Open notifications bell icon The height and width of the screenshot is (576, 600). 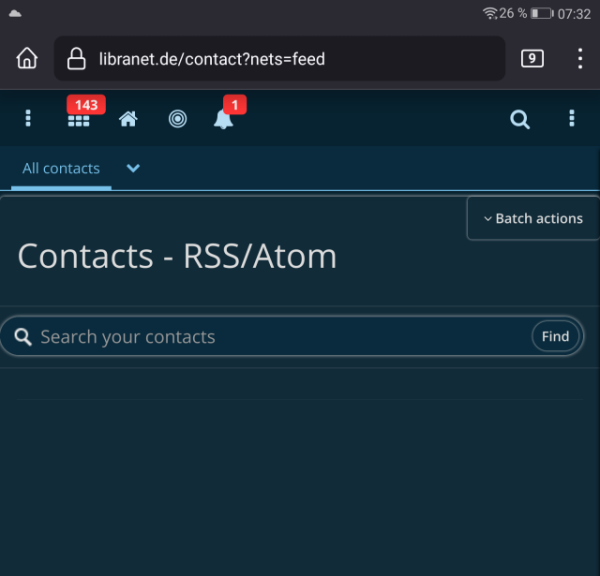point(223,119)
